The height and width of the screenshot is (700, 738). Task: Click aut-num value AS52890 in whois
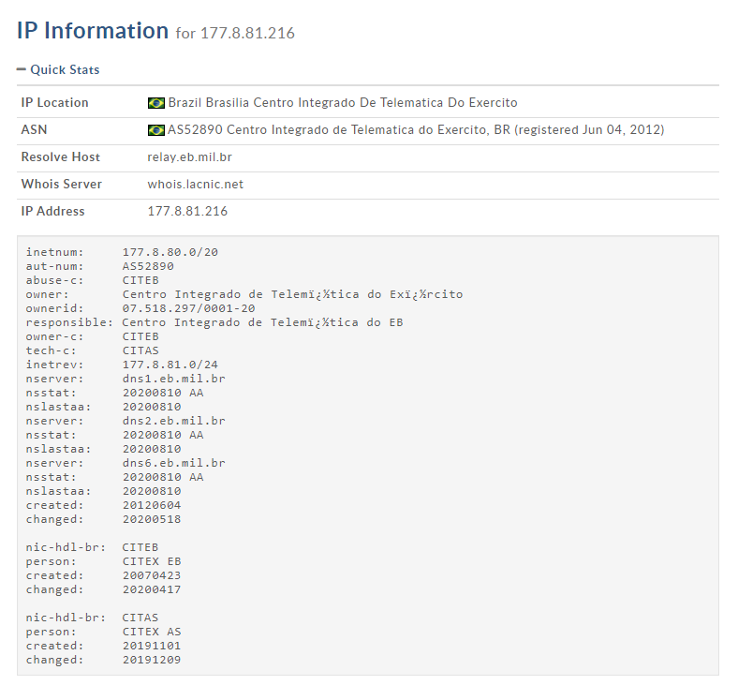point(148,266)
